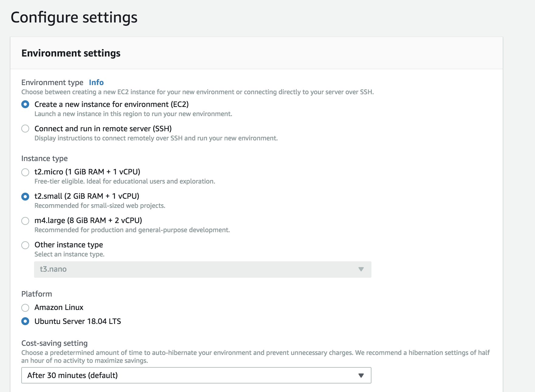535x392 pixels.
Task: Click the Configure settings page title
Action: (74, 17)
